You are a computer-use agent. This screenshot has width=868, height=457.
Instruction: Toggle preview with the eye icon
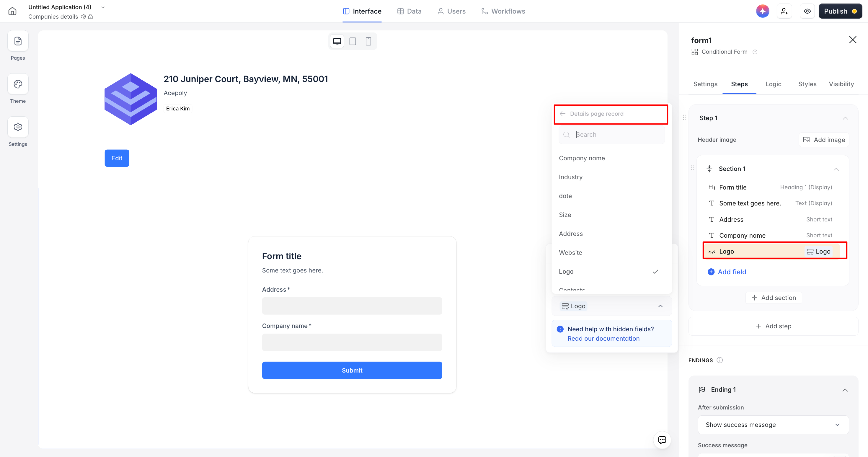[807, 11]
